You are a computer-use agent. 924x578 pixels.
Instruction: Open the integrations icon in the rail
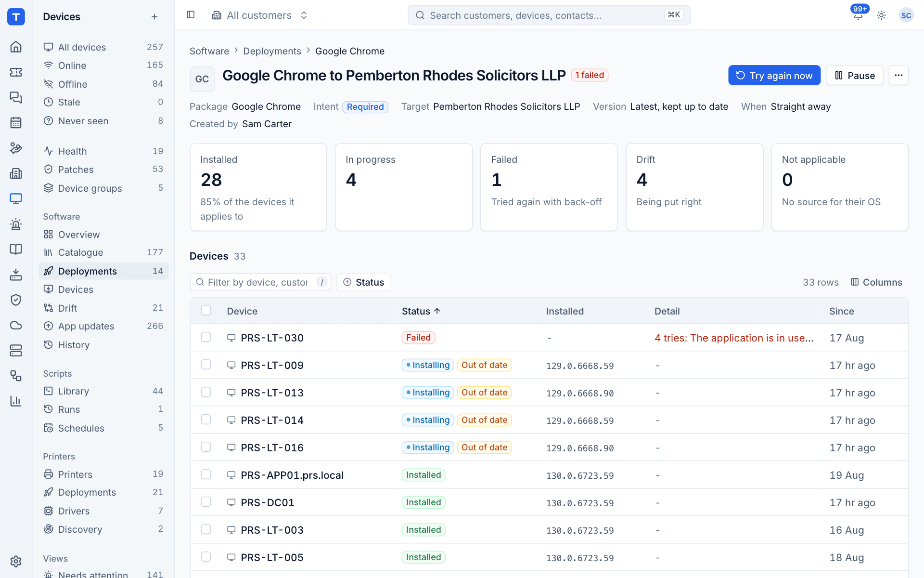tap(16, 376)
